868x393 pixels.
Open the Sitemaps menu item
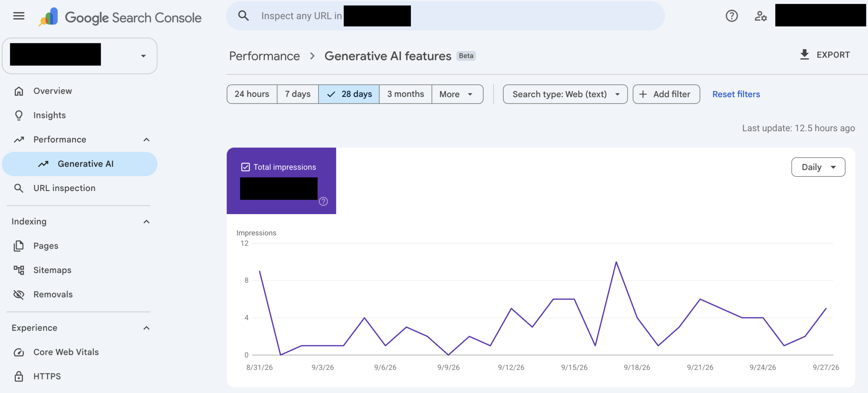tap(80, 270)
